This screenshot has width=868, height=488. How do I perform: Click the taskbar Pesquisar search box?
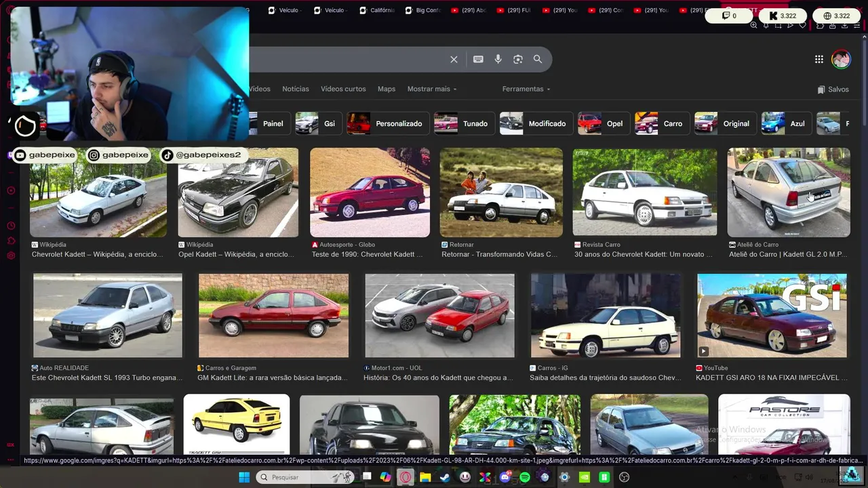(x=306, y=477)
